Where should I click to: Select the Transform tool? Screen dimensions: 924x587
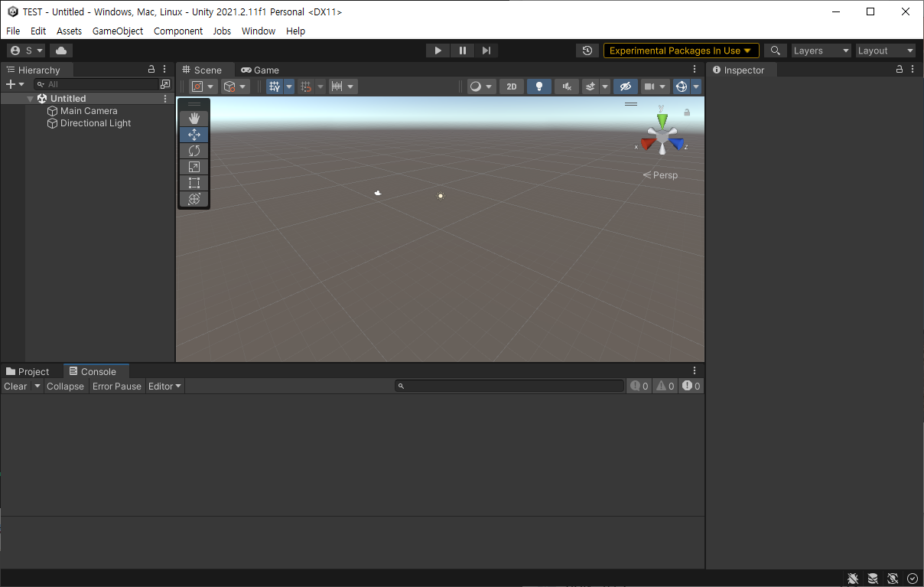[x=194, y=199]
